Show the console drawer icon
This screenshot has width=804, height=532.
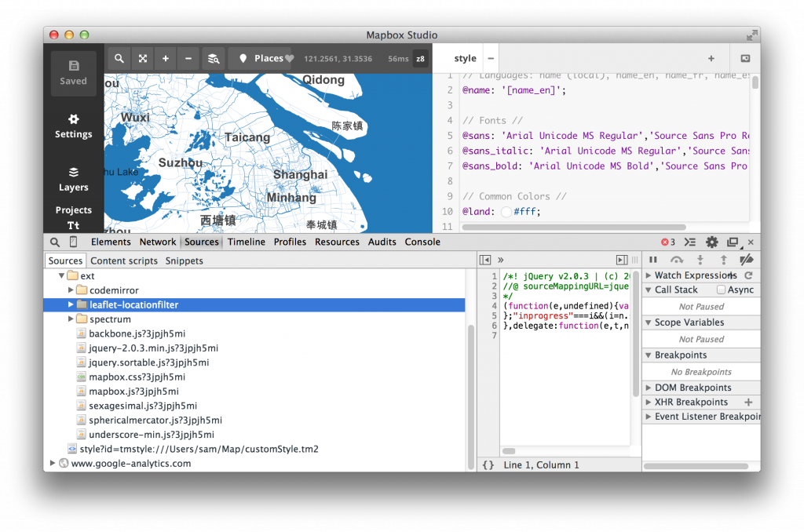690,242
